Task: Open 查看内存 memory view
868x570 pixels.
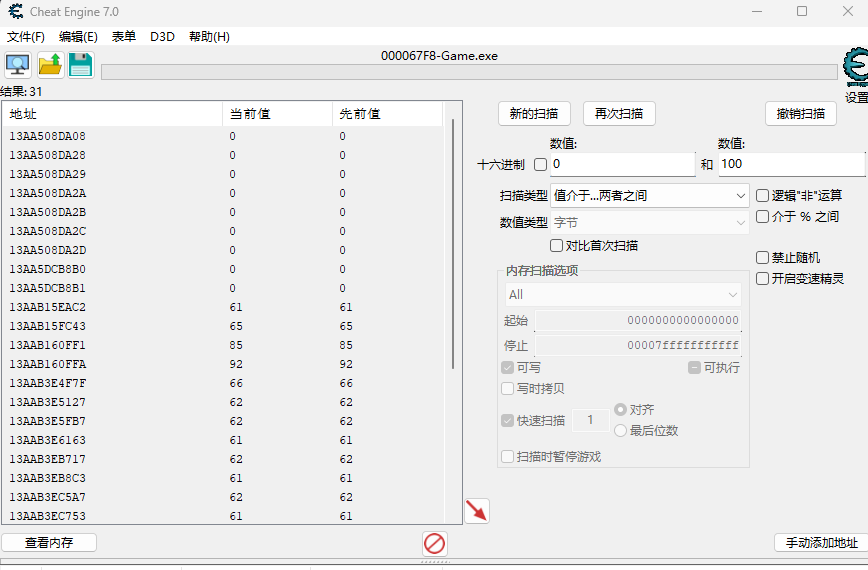Action: click(49, 543)
